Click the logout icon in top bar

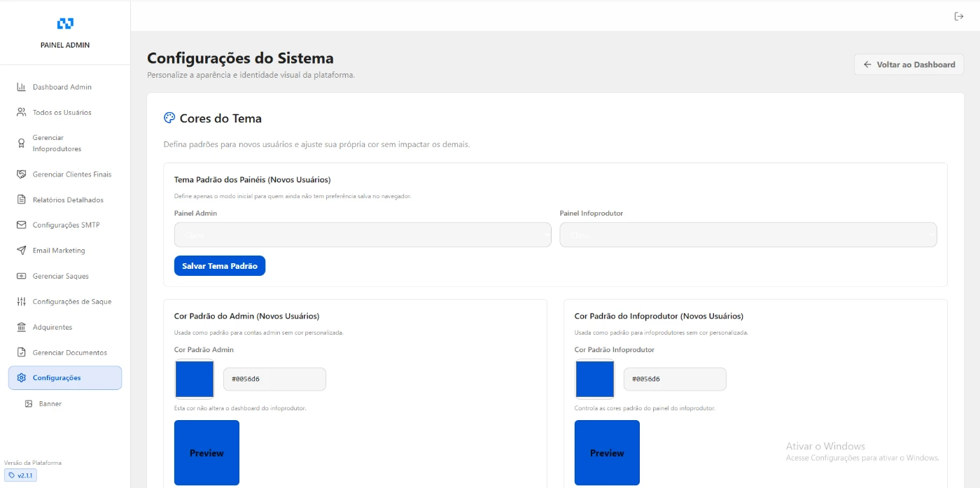(959, 17)
